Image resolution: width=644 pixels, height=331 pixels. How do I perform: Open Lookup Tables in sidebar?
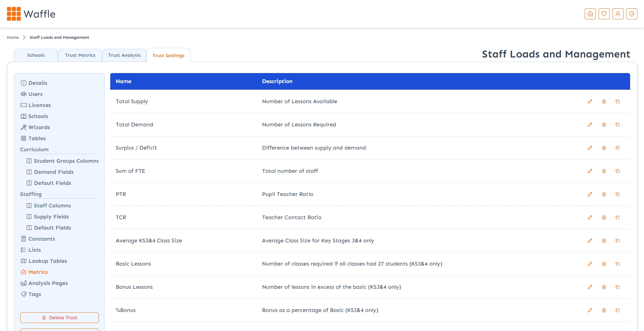coord(47,261)
